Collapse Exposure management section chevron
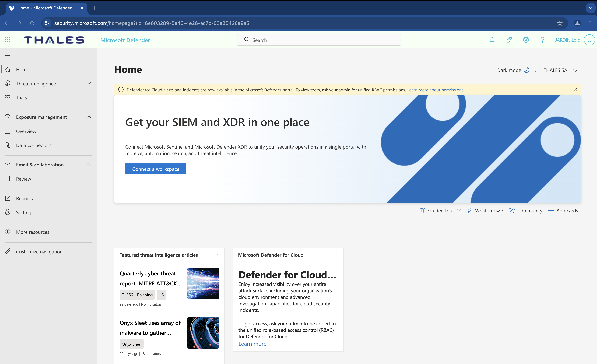 (89, 117)
